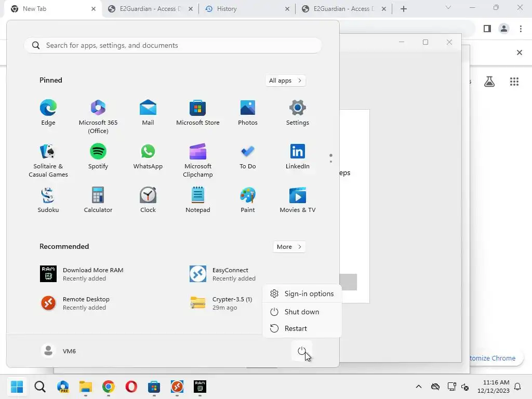Launch Solitaire & Casual Games
The image size is (532, 399).
click(x=48, y=161)
